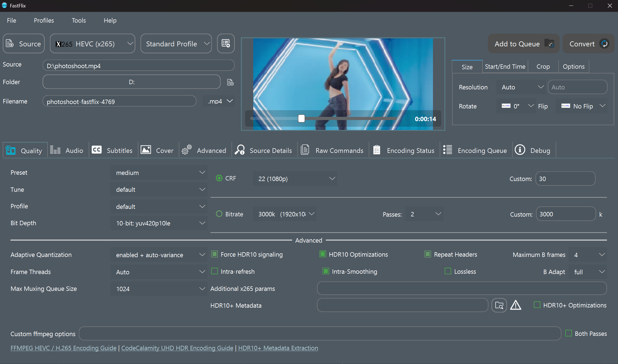The width and height of the screenshot is (618, 364).
Task: Open the HEVC (x265) encoder dropdown
Action: click(93, 44)
